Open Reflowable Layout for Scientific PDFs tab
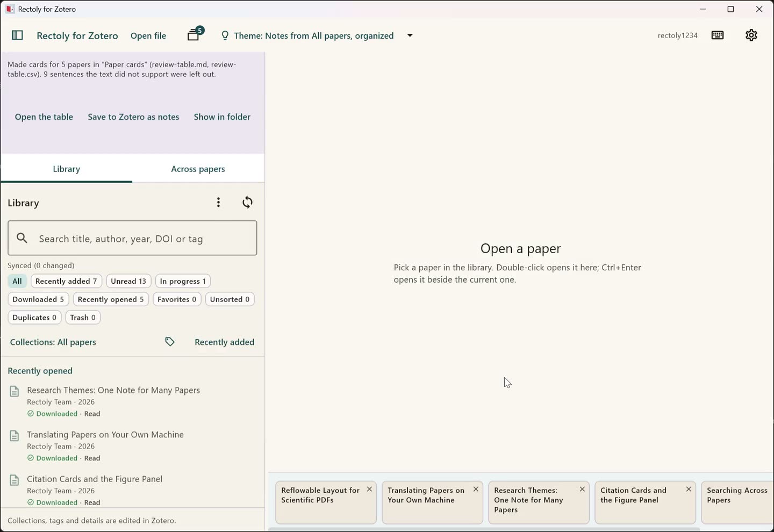The height and width of the screenshot is (532, 774). click(326, 502)
